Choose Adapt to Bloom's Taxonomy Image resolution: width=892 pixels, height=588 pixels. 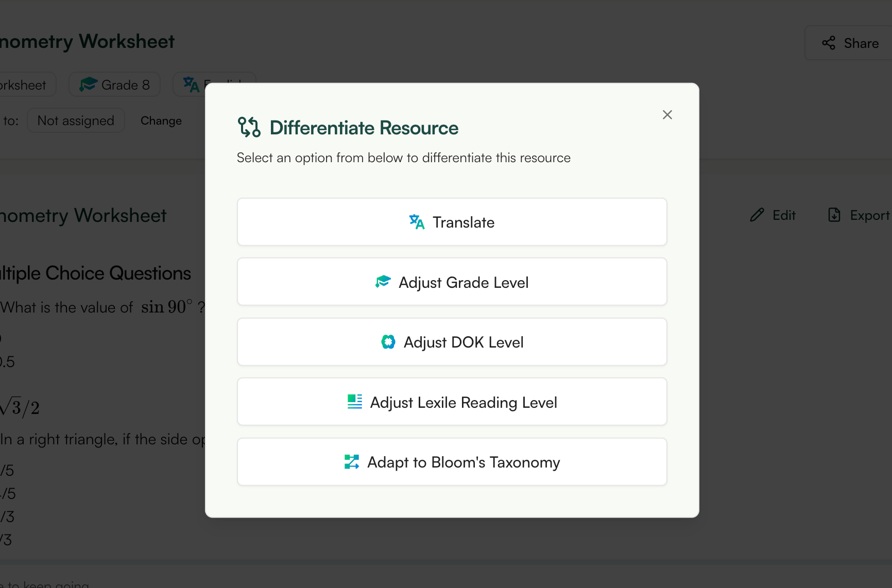[x=452, y=461]
